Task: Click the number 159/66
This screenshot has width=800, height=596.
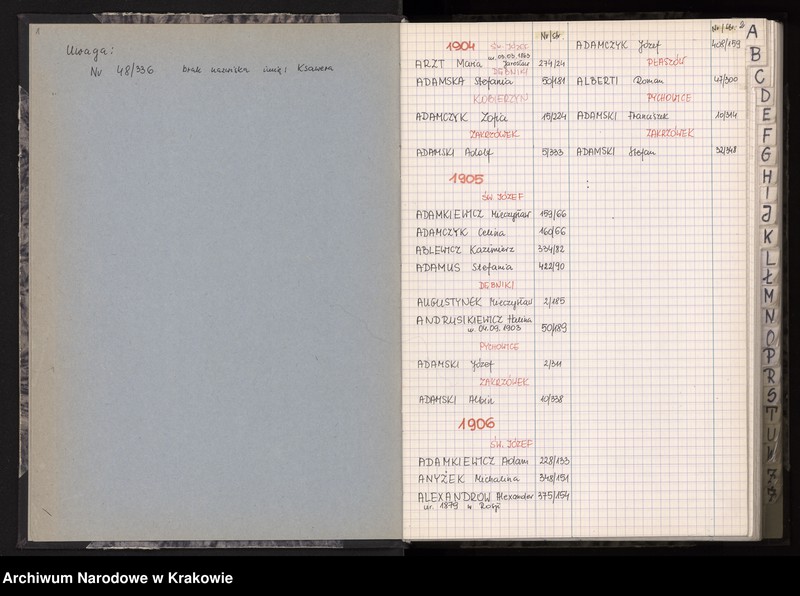Action: 553,214
